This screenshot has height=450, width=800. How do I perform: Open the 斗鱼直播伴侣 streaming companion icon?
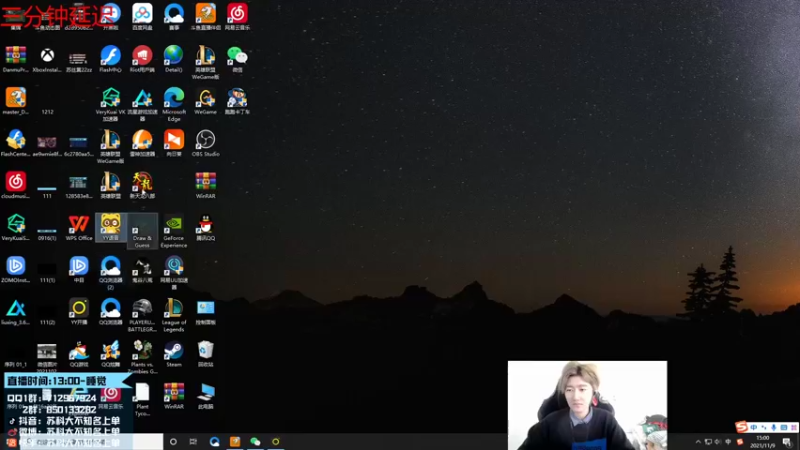click(x=206, y=16)
